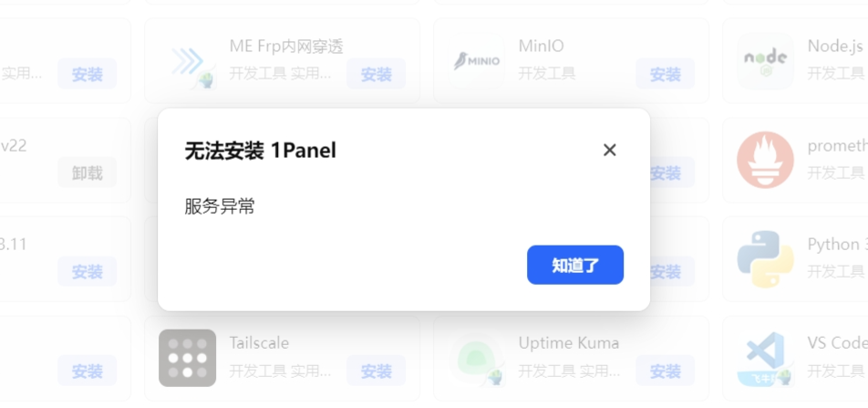Open the Tailscale app name
This screenshot has width=868, height=408.
[x=259, y=343]
